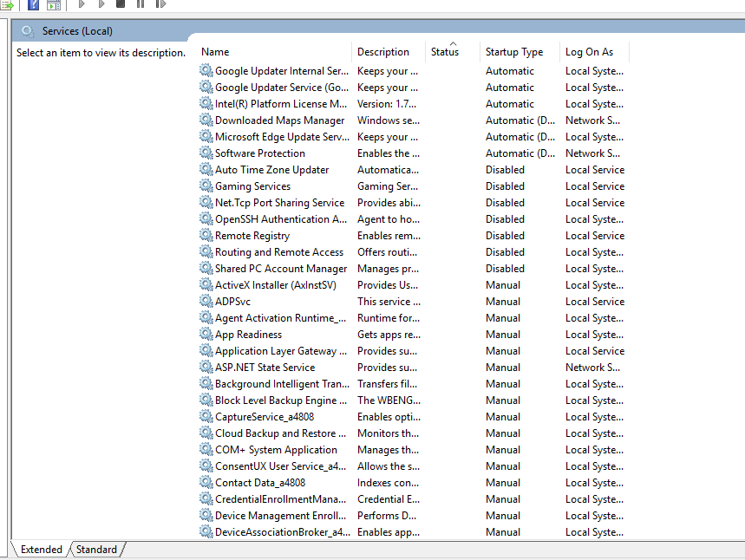Switch to the Extended tab
Viewport: 745px width, 560px height.
click(x=42, y=550)
